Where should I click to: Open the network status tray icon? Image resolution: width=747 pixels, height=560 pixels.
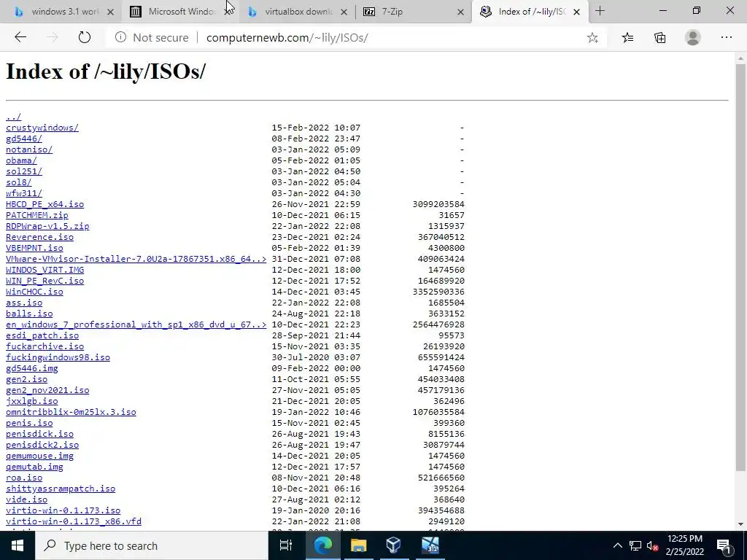coord(635,545)
